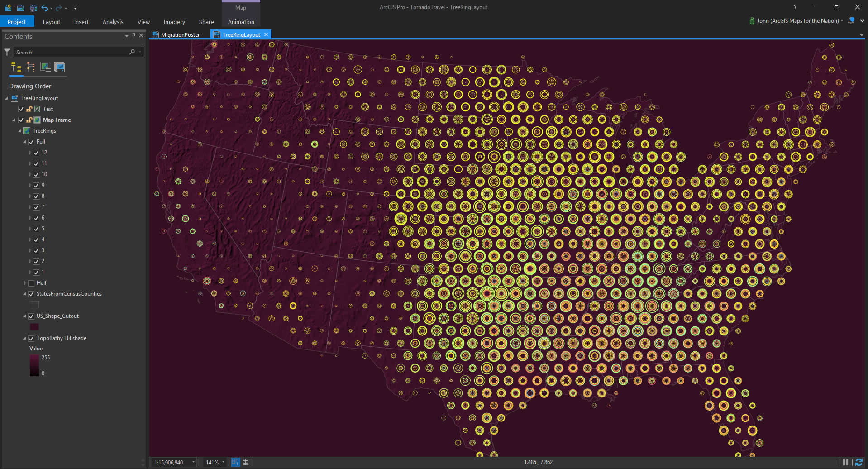Switch to the Layout ribbon tab

(52, 22)
